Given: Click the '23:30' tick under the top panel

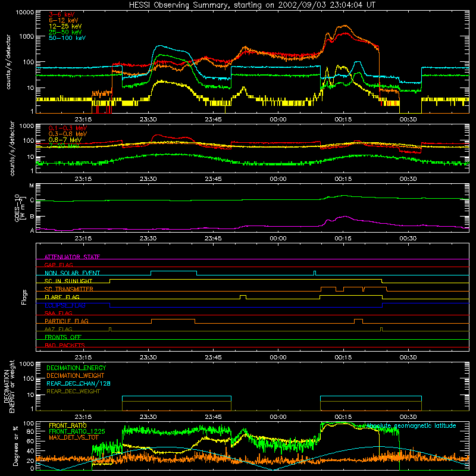Looking at the screenshot, I should coord(148,120).
